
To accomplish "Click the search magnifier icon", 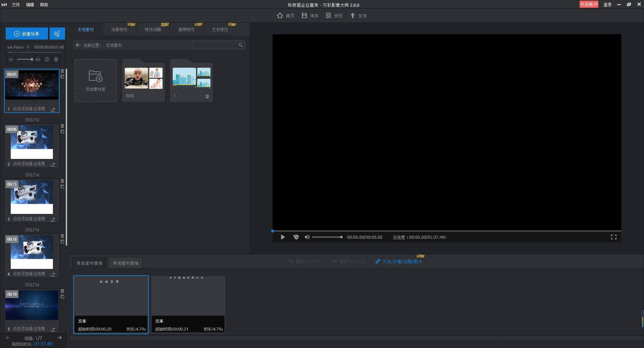I will click(x=240, y=45).
